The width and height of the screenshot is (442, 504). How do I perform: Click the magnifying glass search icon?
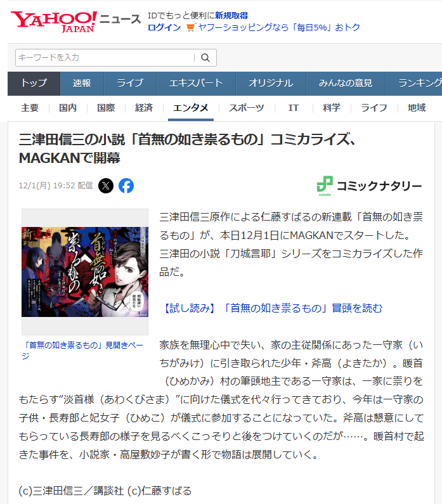coord(205,58)
